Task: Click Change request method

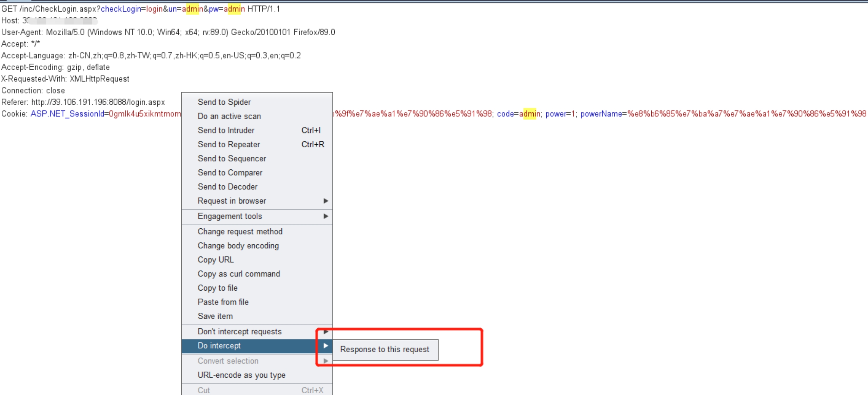Action: point(240,231)
